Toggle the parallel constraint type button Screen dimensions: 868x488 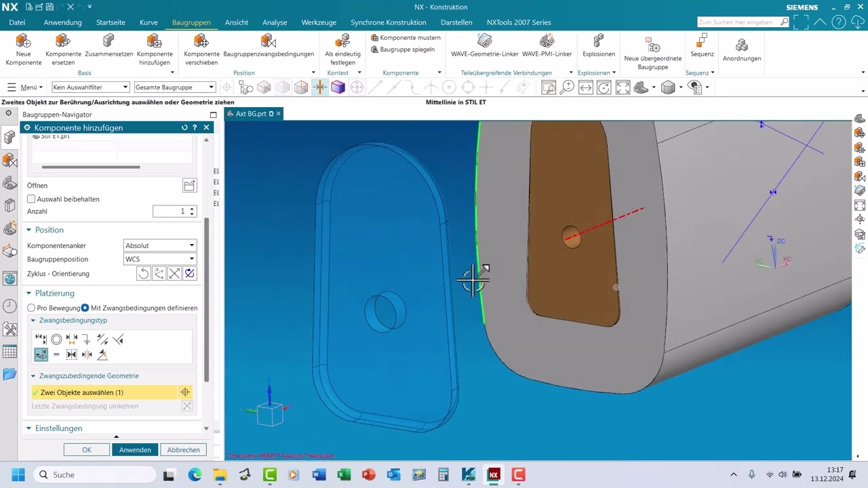tap(102, 339)
